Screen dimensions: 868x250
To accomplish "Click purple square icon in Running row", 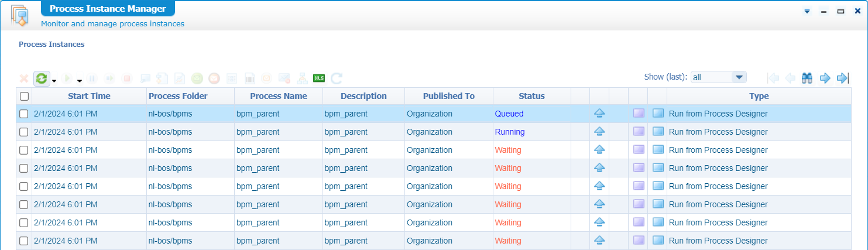I will [x=639, y=132].
